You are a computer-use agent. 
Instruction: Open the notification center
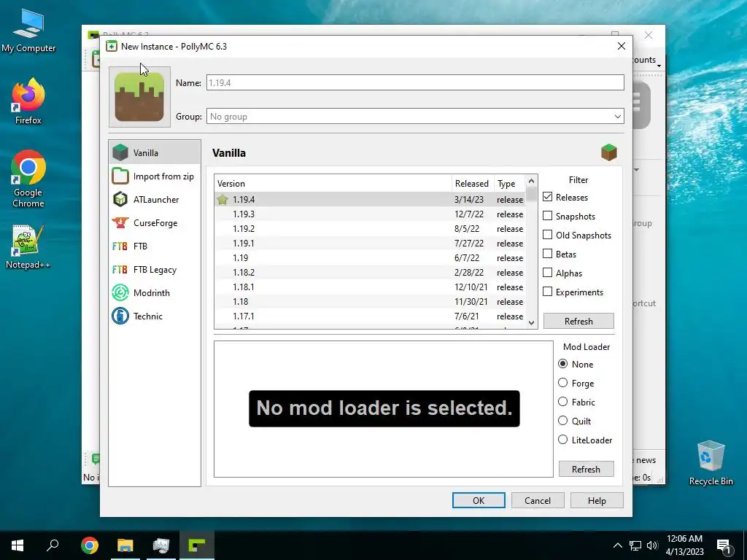click(724, 545)
